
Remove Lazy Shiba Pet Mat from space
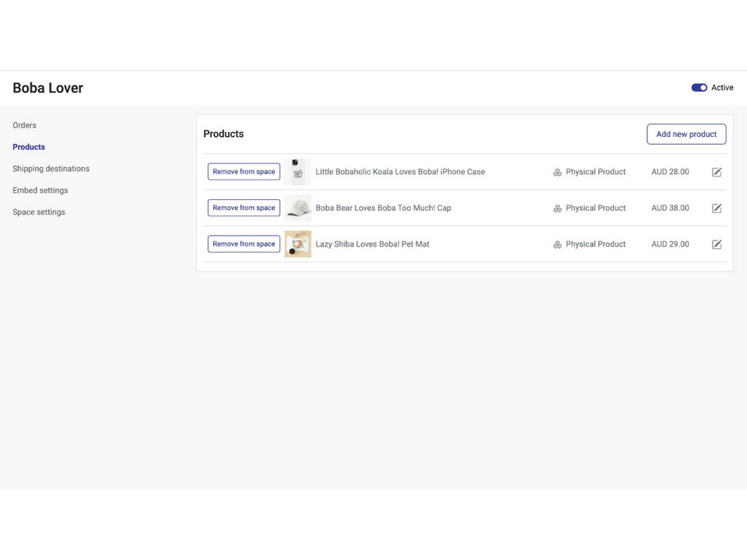pyautogui.click(x=244, y=244)
